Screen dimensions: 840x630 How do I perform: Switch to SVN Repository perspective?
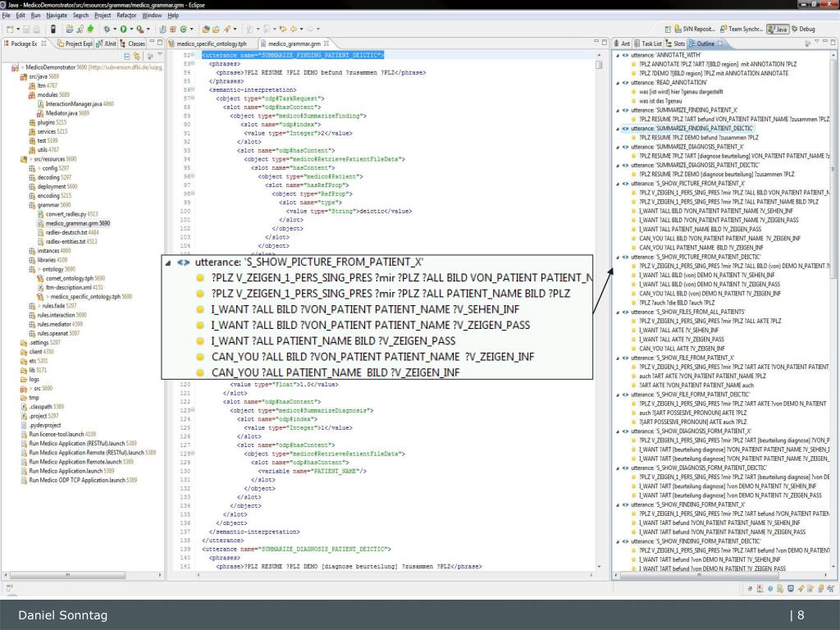[x=695, y=29]
